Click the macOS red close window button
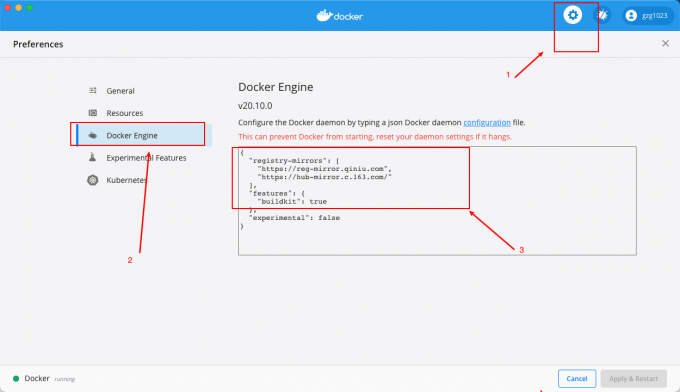 8,7
